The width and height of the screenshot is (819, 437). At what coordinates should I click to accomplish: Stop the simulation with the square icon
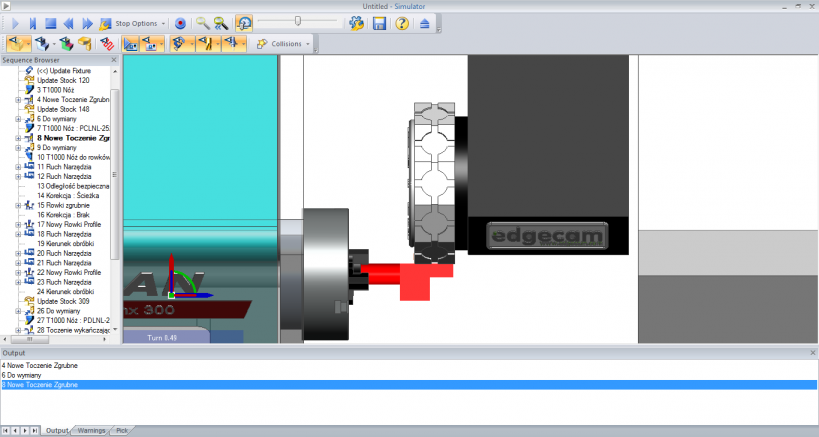coord(50,23)
